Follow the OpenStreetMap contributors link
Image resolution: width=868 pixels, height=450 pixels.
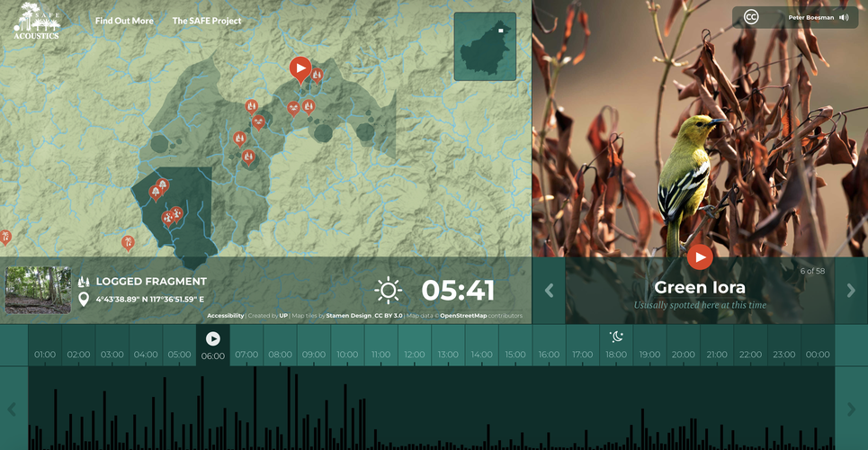pos(464,316)
